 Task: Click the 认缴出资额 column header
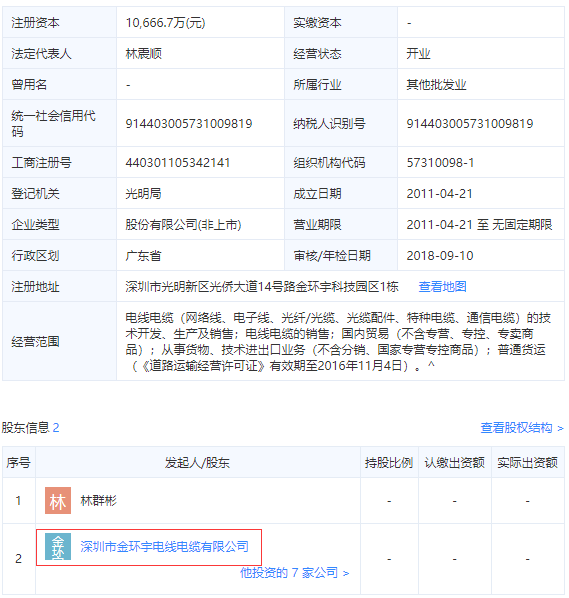coord(455,463)
